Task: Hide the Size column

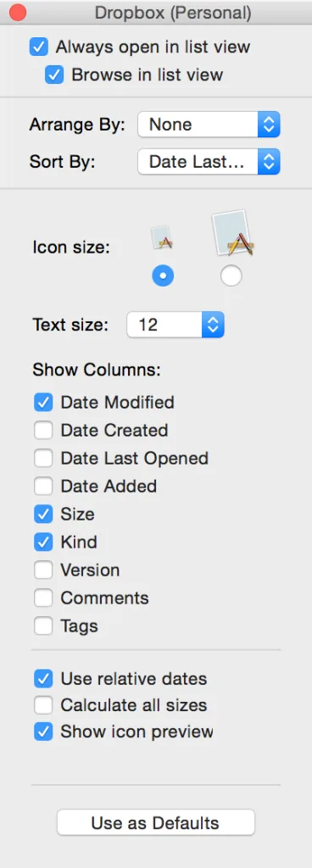Action: pyautogui.click(x=43, y=514)
